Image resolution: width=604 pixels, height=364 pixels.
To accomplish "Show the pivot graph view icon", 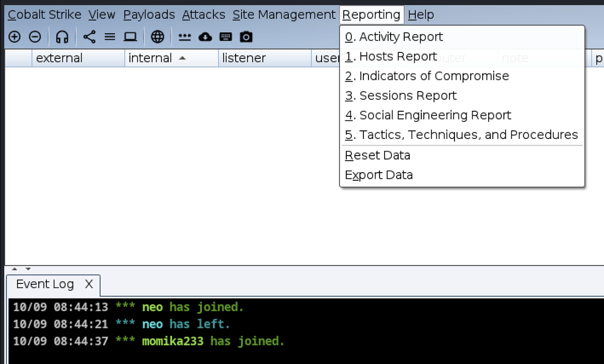I will 90,37.
